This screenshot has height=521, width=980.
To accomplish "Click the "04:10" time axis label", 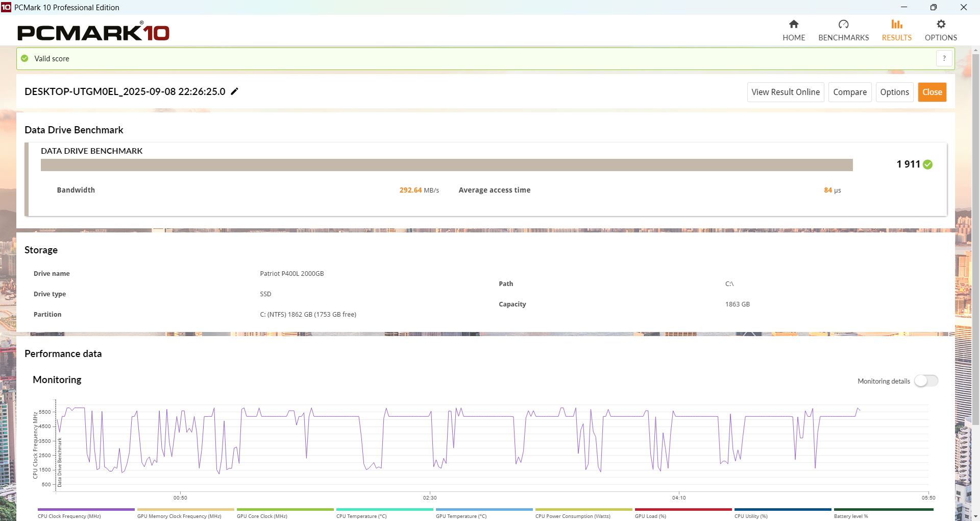I will click(679, 498).
